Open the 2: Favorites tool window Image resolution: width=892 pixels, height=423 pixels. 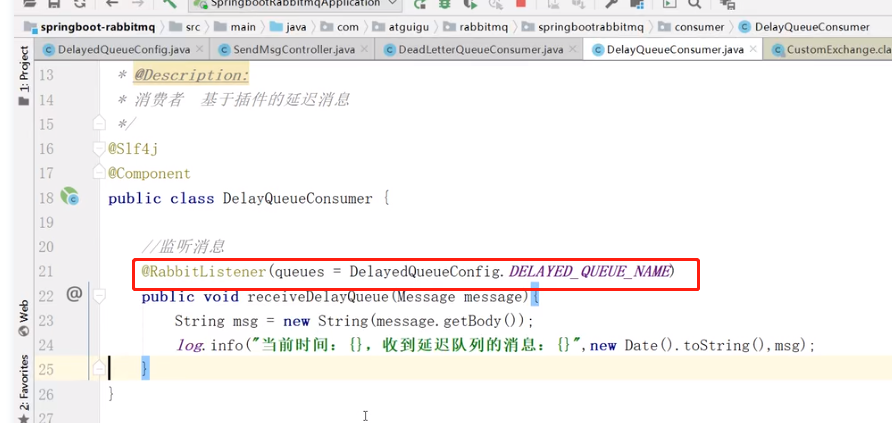pyautogui.click(x=24, y=388)
